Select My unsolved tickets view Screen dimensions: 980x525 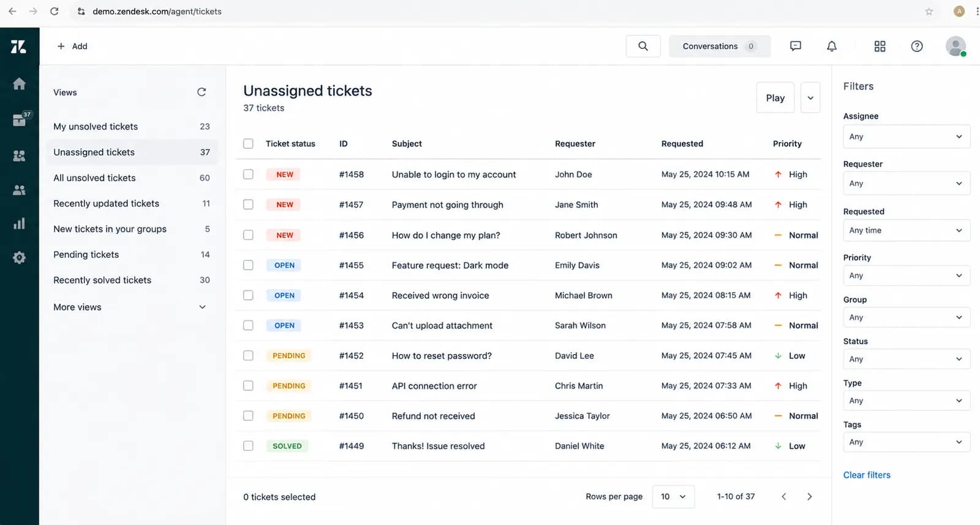[132, 126]
